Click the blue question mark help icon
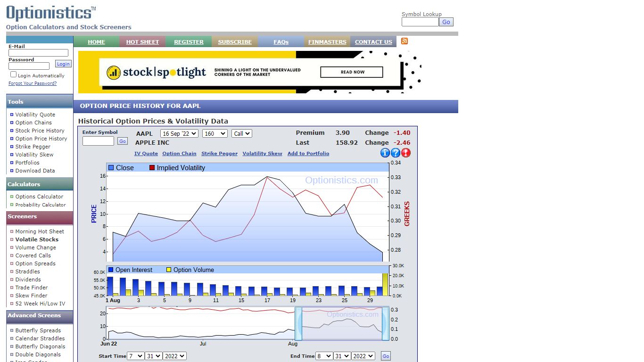This screenshot has height=362, width=644. (x=396, y=153)
